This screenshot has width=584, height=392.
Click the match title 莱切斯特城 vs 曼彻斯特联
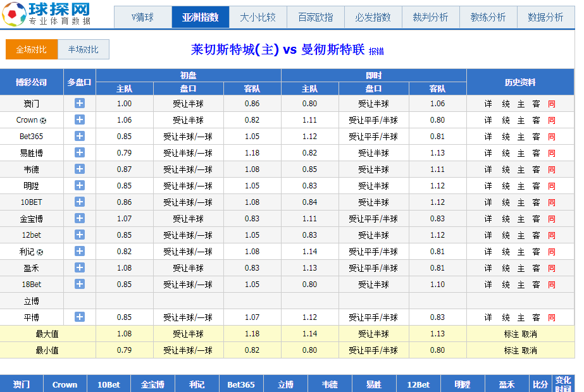tap(278, 49)
